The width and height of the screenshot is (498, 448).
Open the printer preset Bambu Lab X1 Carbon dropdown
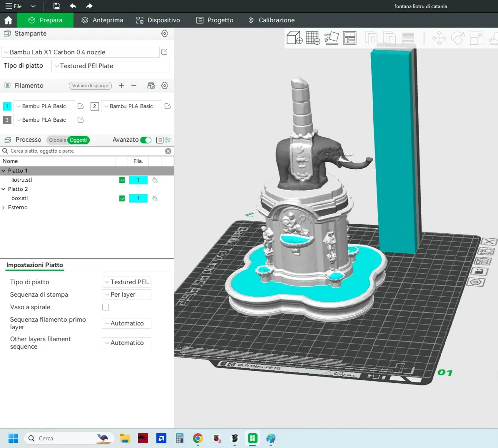point(81,52)
